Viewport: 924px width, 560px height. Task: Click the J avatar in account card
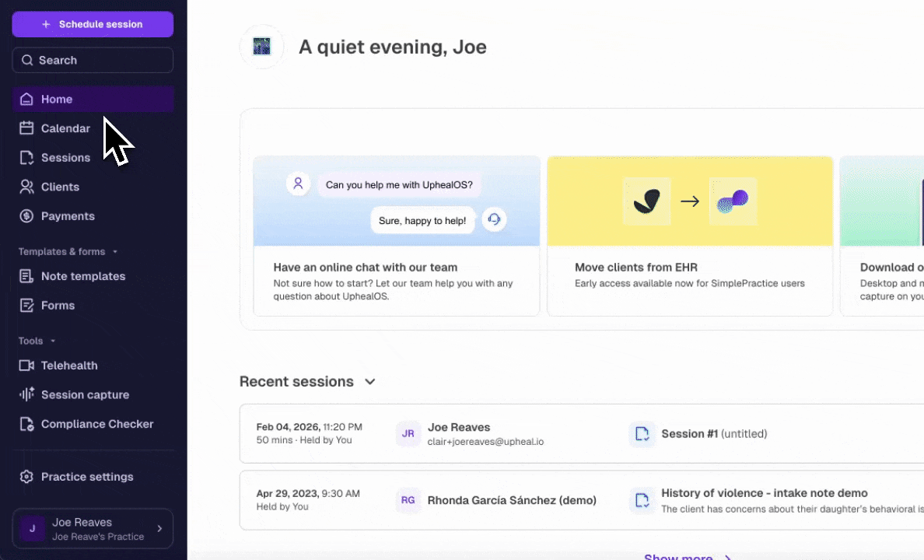click(x=33, y=529)
